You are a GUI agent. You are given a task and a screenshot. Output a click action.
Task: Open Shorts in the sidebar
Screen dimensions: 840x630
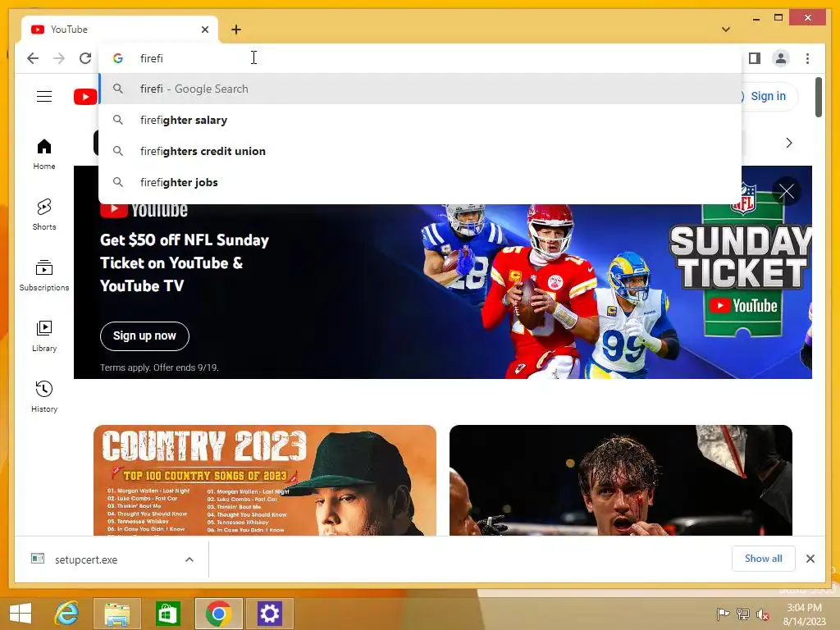coord(44,215)
